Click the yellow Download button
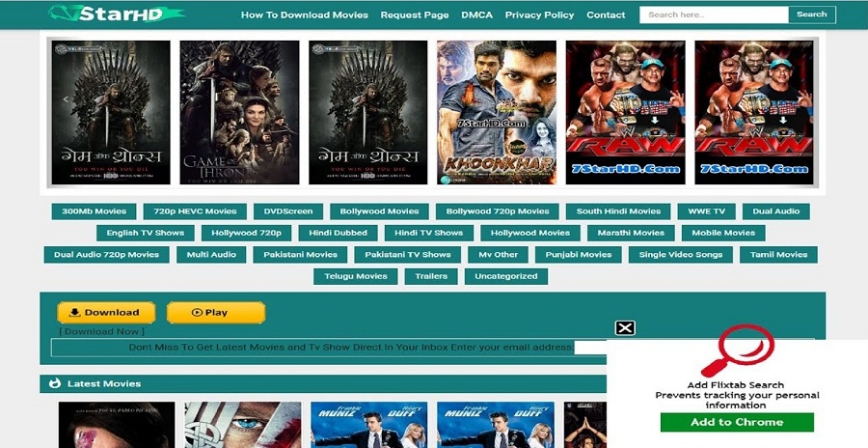Image resolution: width=868 pixels, height=448 pixels. pos(106,313)
